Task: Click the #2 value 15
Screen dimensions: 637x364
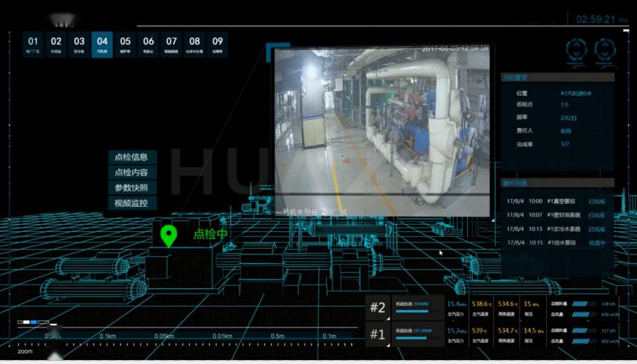Action: coord(532,304)
